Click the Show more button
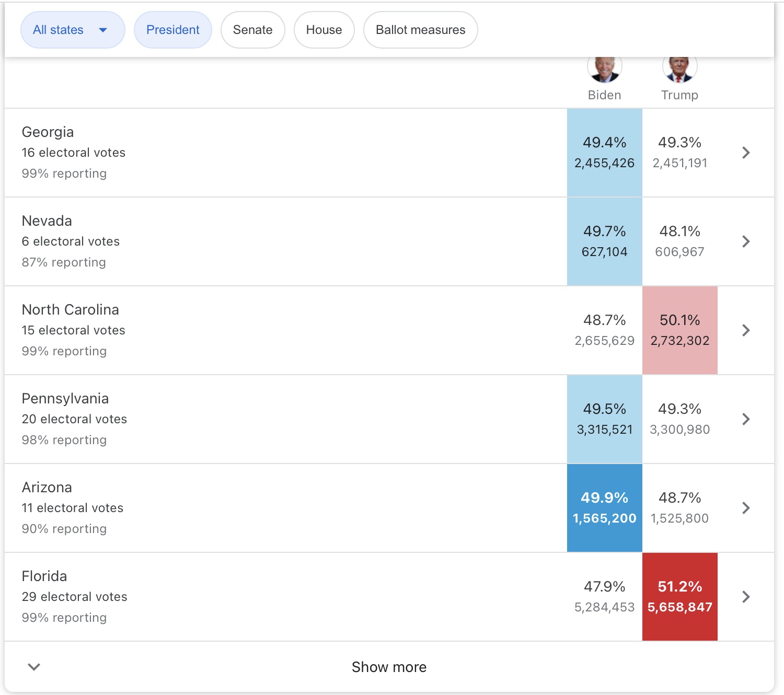The image size is (784, 695). [x=389, y=667]
